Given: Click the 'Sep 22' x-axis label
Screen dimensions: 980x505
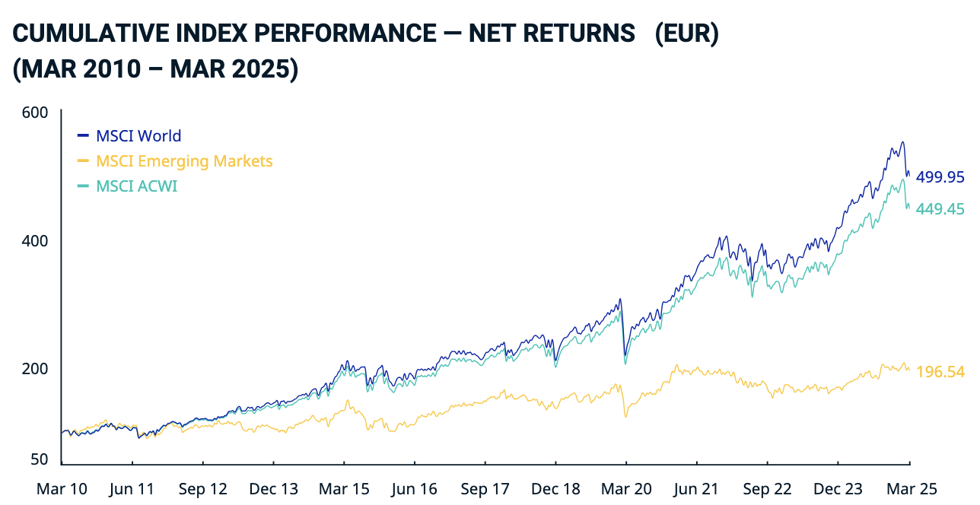Looking at the screenshot, I should (767, 488).
